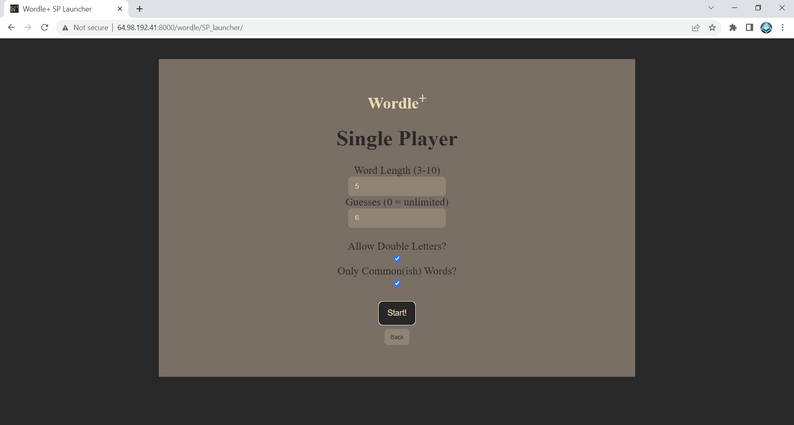Image resolution: width=794 pixels, height=425 pixels.
Task: Click the Back button below Start
Action: click(396, 337)
